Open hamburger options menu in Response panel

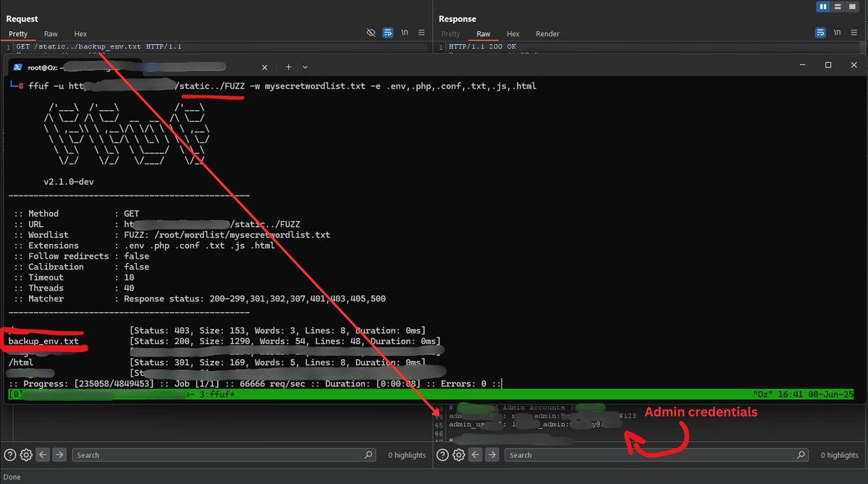coord(854,33)
